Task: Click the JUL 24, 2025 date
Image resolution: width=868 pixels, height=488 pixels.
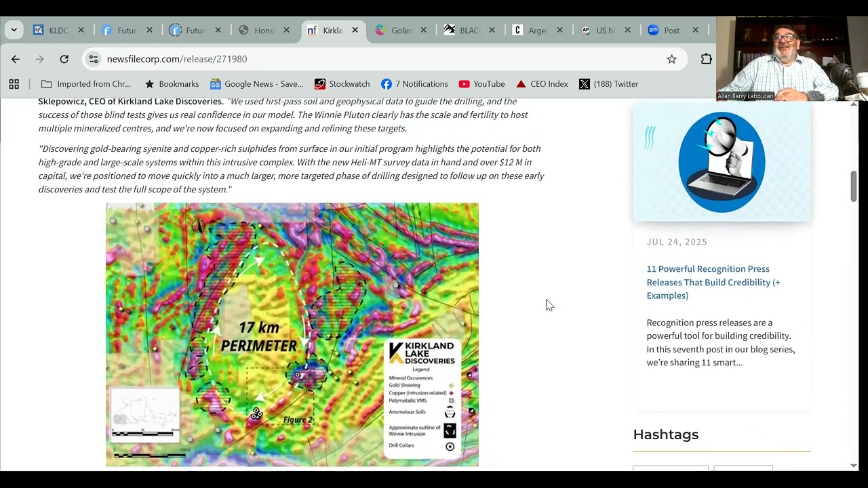Action: coord(677,242)
